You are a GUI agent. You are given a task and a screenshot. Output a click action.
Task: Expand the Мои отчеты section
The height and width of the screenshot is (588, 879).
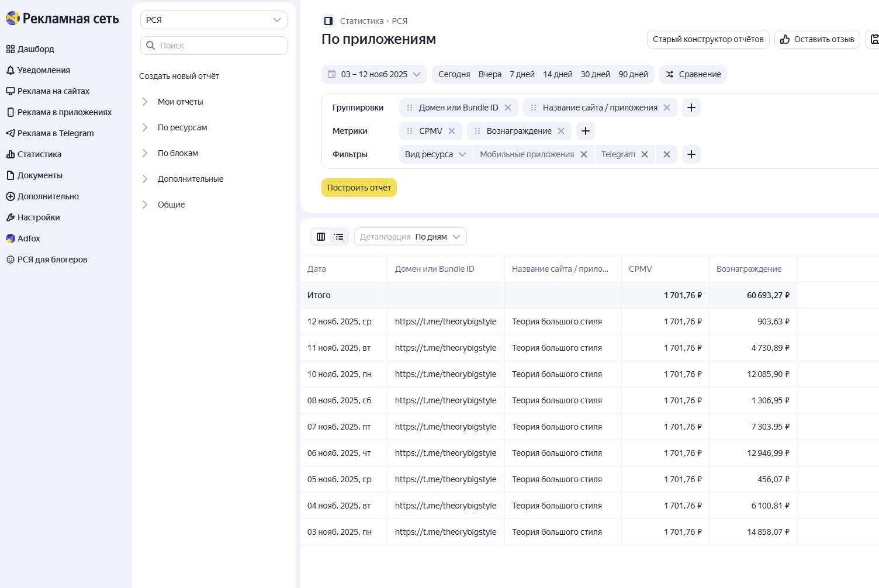tap(180, 102)
